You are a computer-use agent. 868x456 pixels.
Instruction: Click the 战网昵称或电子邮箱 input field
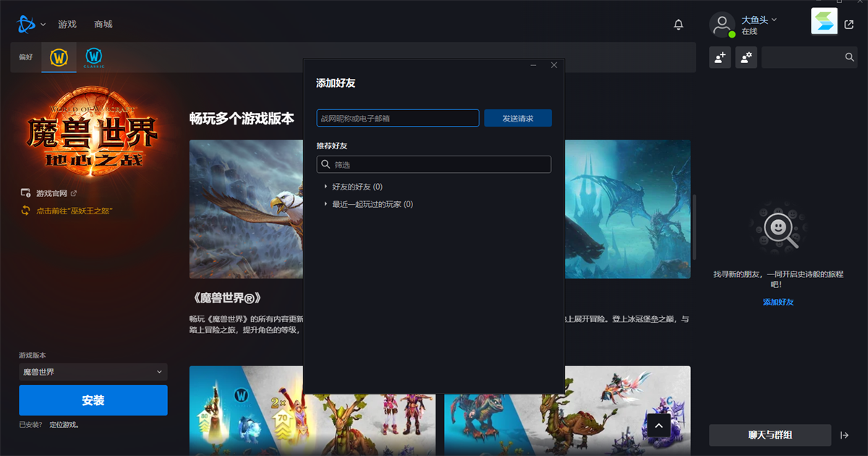[397, 117]
